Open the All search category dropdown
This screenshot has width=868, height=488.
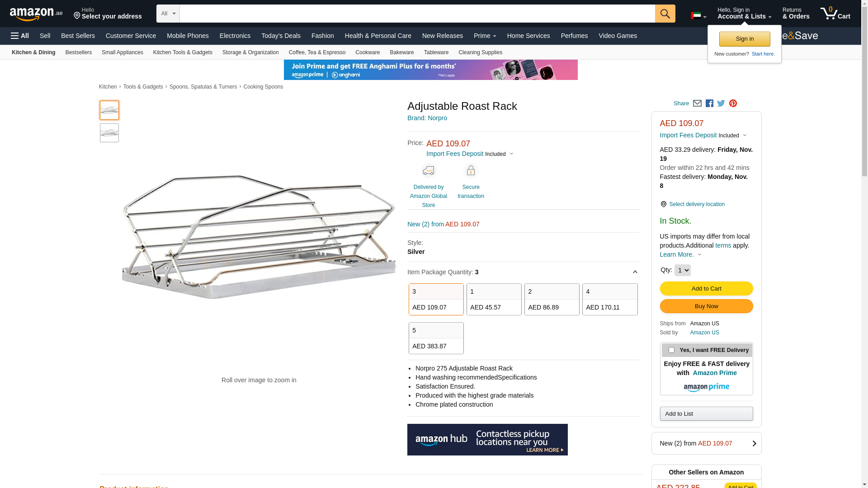point(168,14)
